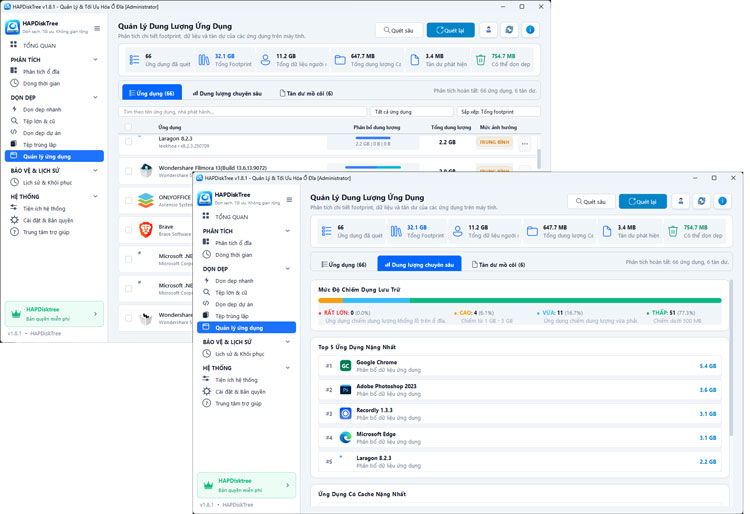Collapse PHÂN TÍCH section in front window sidebar
Viewport: 750px width, 514px height.
pyautogui.click(x=287, y=231)
